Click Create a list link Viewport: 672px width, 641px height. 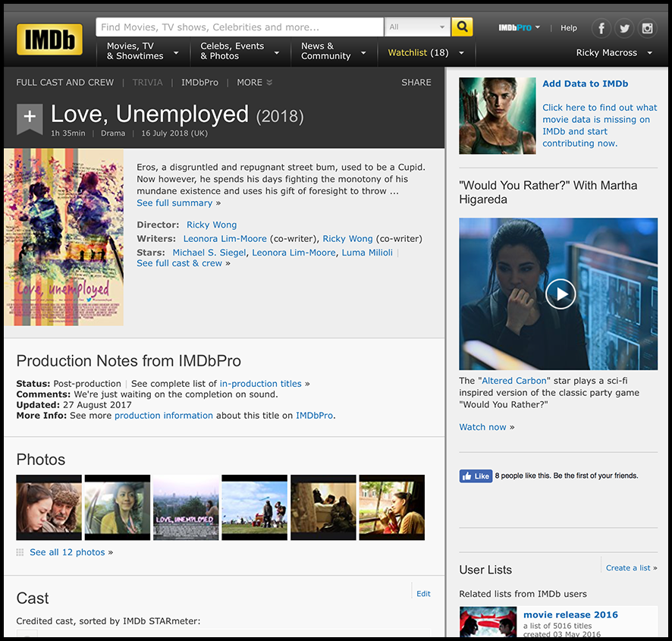pyautogui.click(x=628, y=567)
